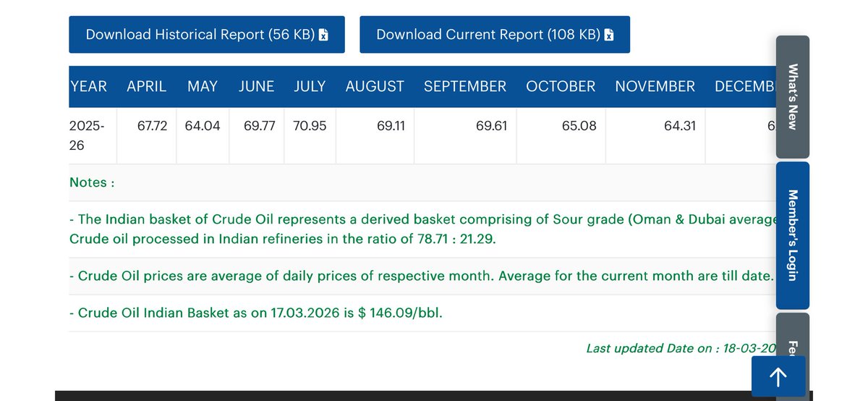Click the JULY column header

point(310,87)
